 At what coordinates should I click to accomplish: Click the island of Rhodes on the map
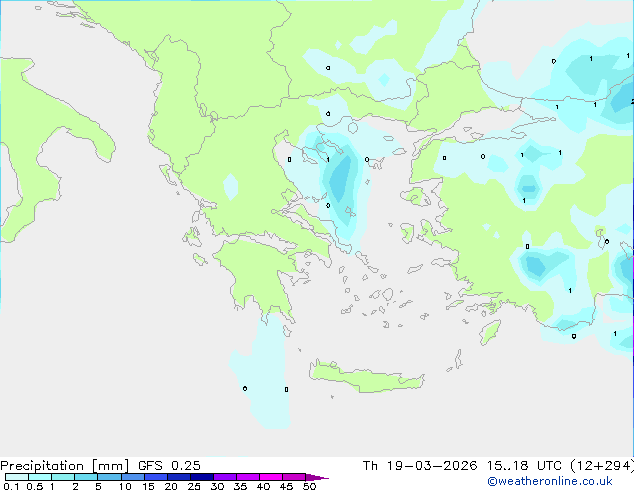(490, 332)
